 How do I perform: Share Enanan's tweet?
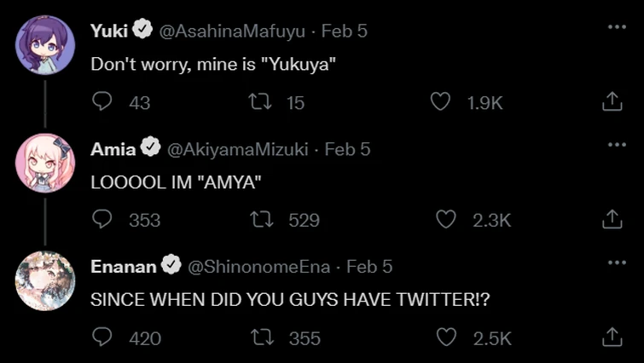pos(612,337)
